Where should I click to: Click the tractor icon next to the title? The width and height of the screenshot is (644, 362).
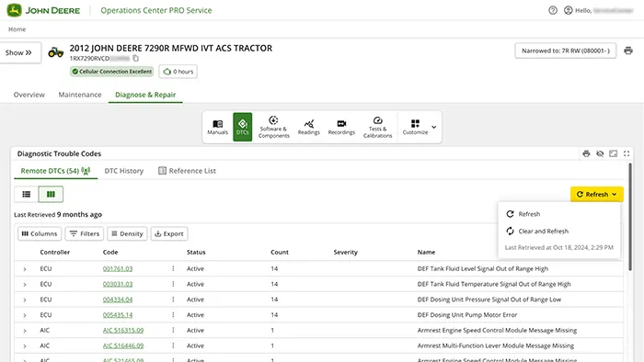[56, 52]
